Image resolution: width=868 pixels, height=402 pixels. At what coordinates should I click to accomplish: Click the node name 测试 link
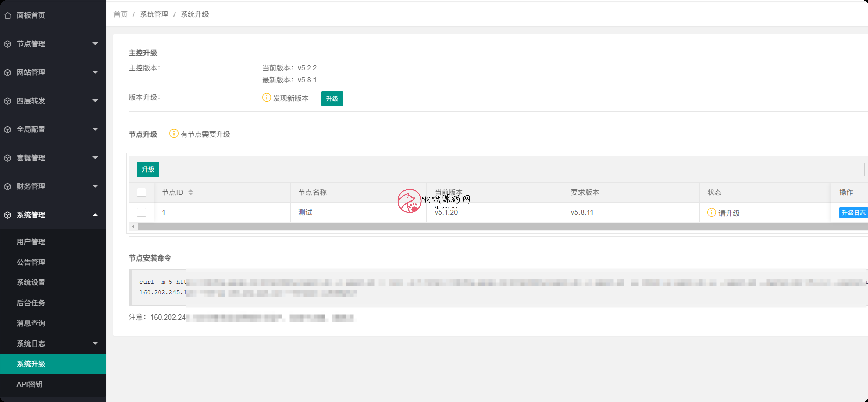click(305, 212)
